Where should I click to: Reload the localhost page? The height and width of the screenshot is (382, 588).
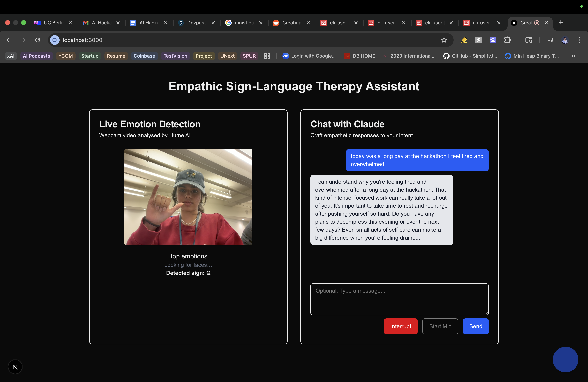click(38, 40)
